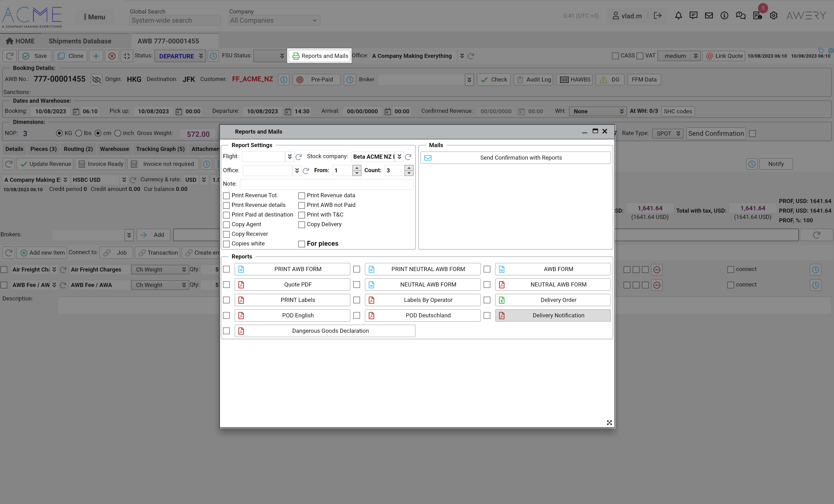Expand the Flight dropdown list
Image resolution: width=834 pixels, height=504 pixels.
[x=290, y=157]
